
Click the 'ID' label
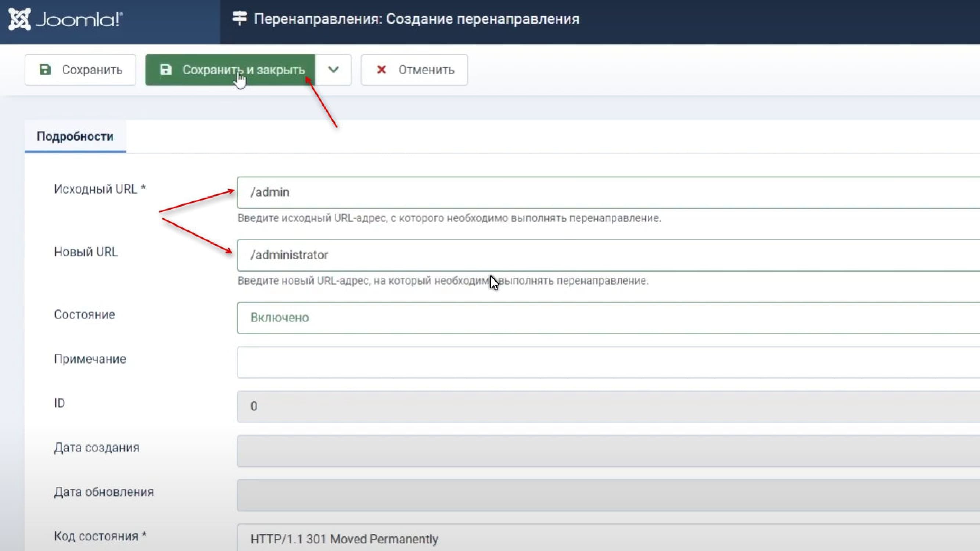click(60, 403)
